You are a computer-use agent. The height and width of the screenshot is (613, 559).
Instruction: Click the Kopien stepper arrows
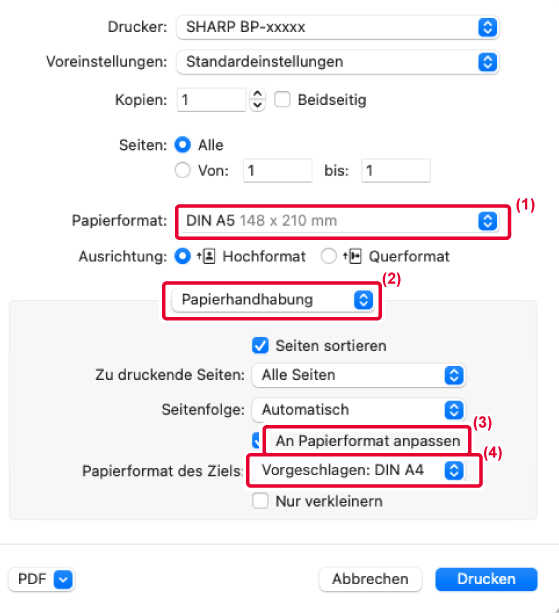pyautogui.click(x=257, y=99)
